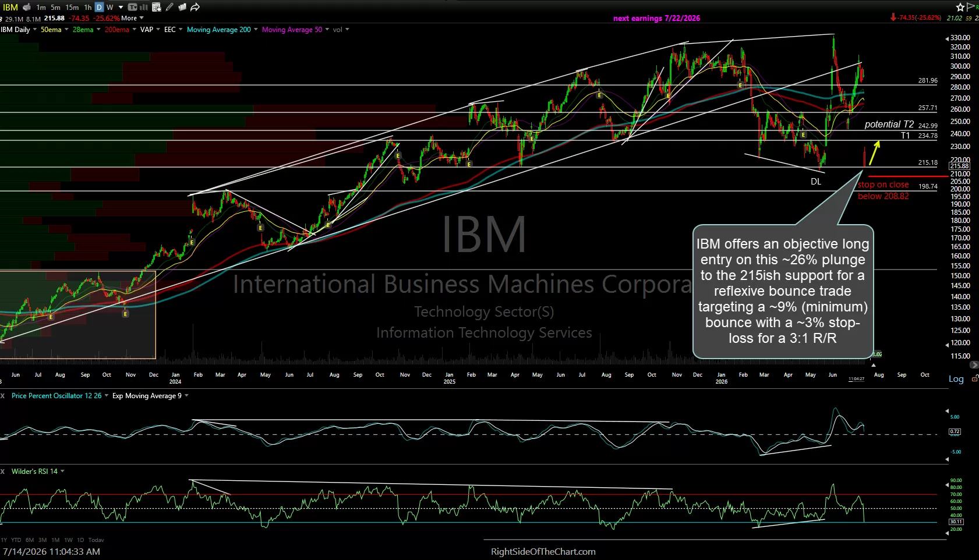
Task: Set chart range to 1D
Action: (x=80, y=540)
